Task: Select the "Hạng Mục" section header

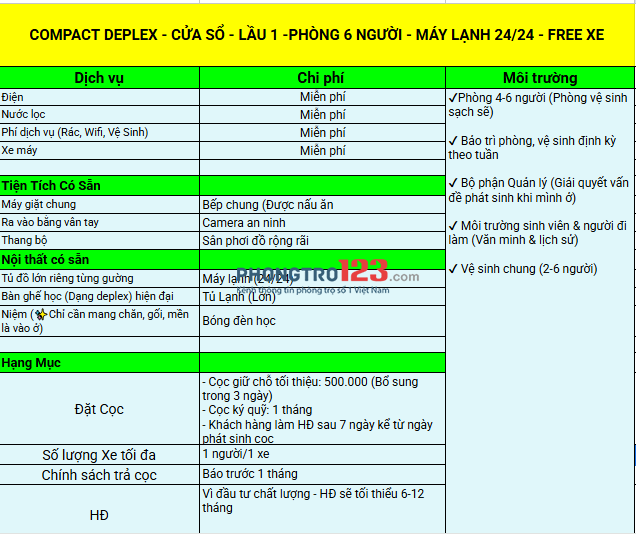Action: [x=35, y=361]
